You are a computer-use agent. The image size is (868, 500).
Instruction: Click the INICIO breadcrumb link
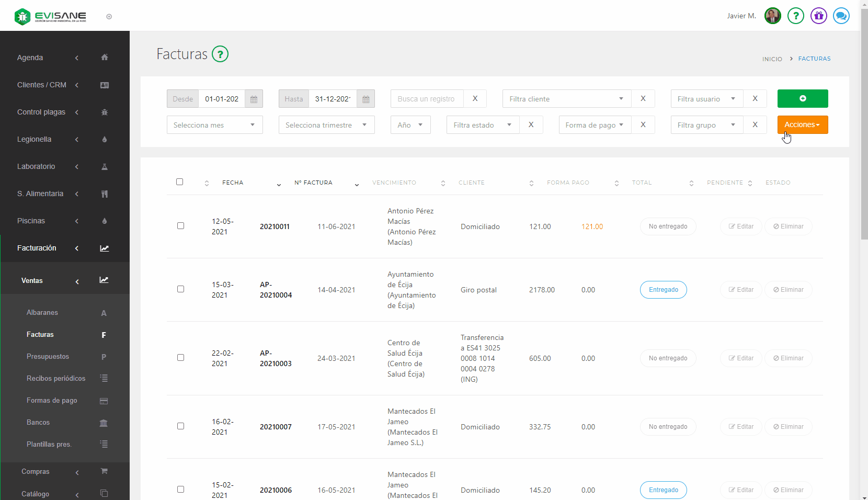click(x=772, y=59)
